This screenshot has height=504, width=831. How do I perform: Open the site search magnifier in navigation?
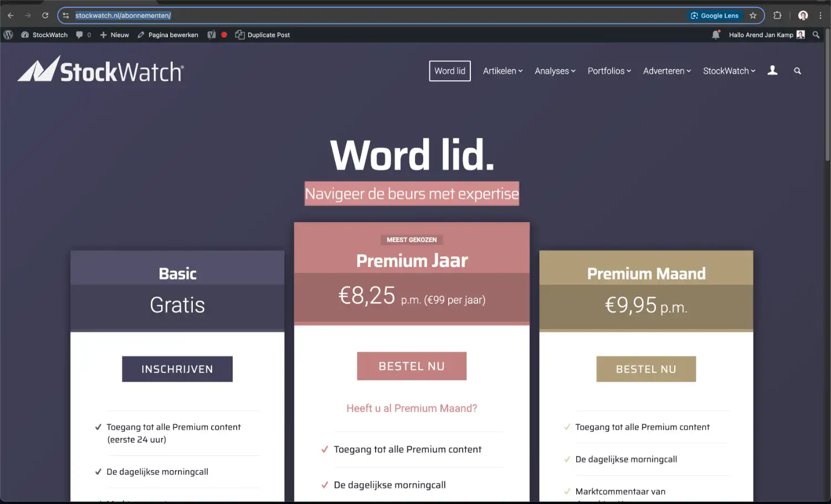(x=798, y=71)
